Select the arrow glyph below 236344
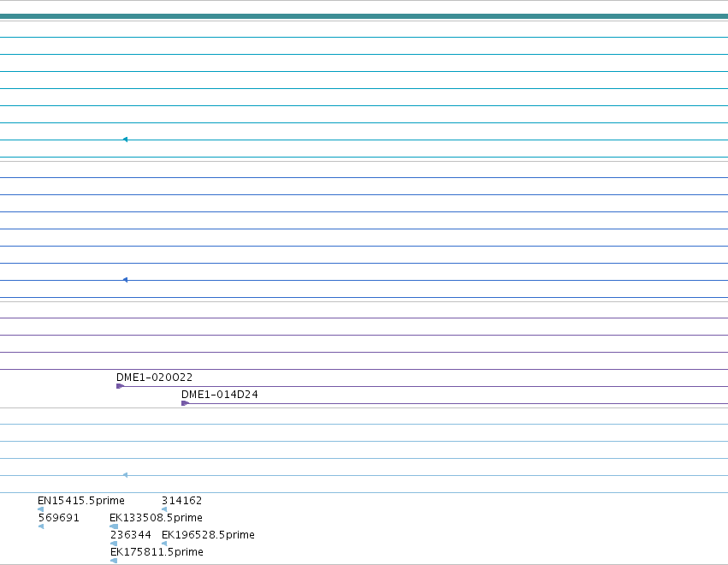728x565 pixels. [x=114, y=544]
